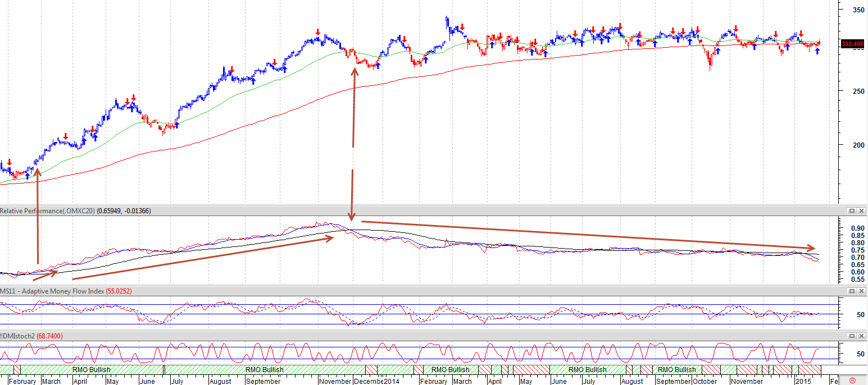Click the 302.400 last price label
This screenshot has height=385, width=868.
tap(852, 44)
